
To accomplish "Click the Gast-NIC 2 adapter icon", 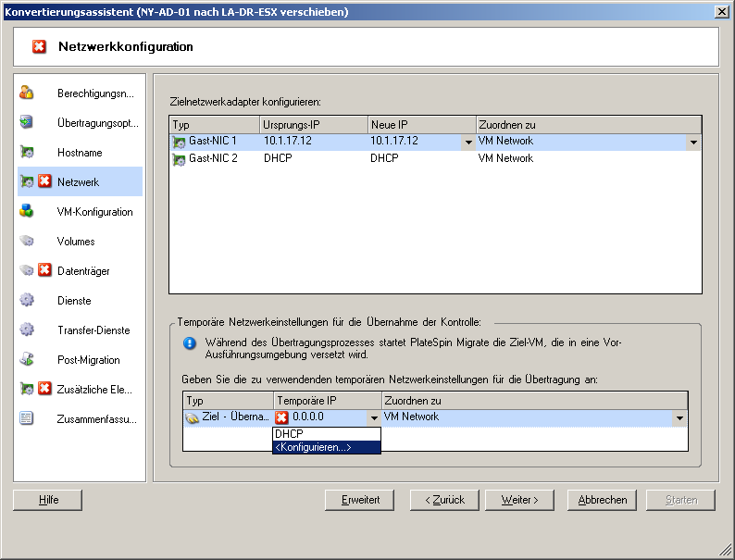I will pyautogui.click(x=179, y=159).
